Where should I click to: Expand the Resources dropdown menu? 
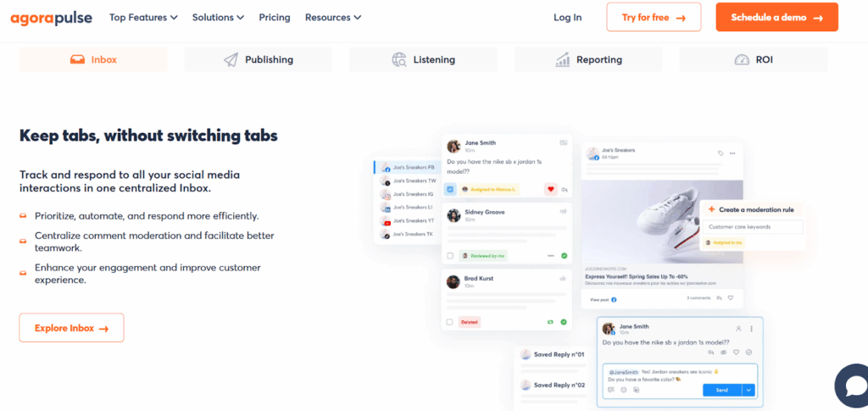click(x=333, y=17)
